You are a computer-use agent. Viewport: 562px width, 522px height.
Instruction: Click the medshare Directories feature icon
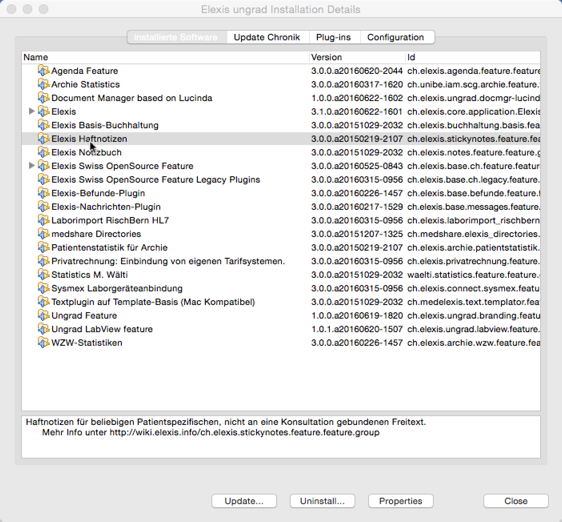pyautogui.click(x=43, y=234)
